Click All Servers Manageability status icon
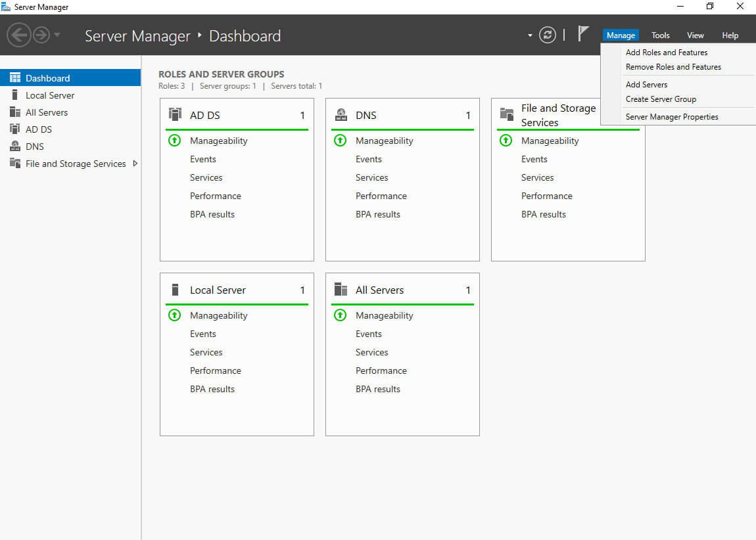The image size is (756, 540). coord(341,315)
